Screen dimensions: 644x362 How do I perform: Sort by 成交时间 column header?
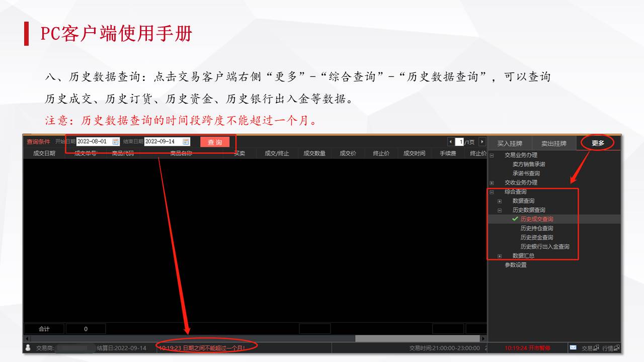(415, 153)
